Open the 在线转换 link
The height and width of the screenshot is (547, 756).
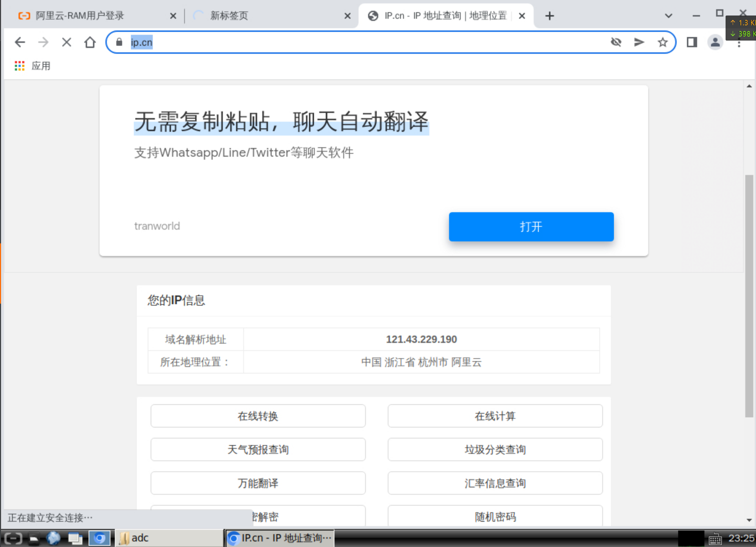point(258,416)
